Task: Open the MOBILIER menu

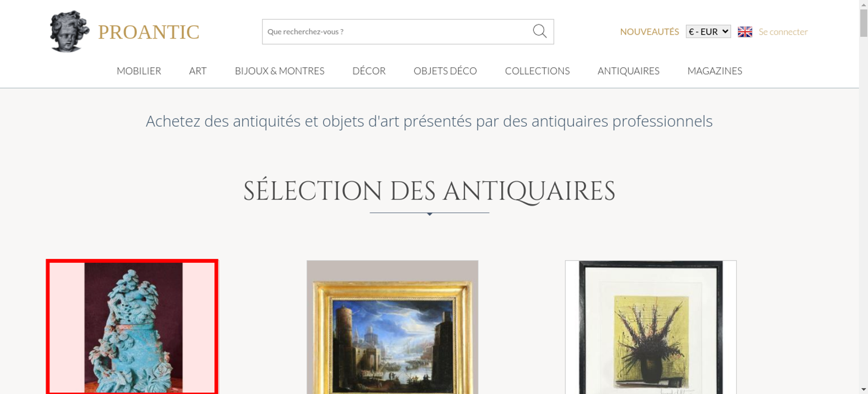Action: [x=139, y=71]
